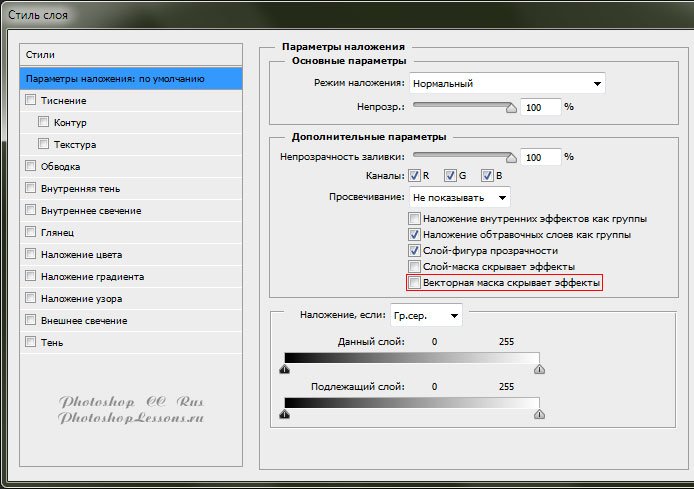
Task: Uncheck the R channel checkbox
Action: [415, 176]
